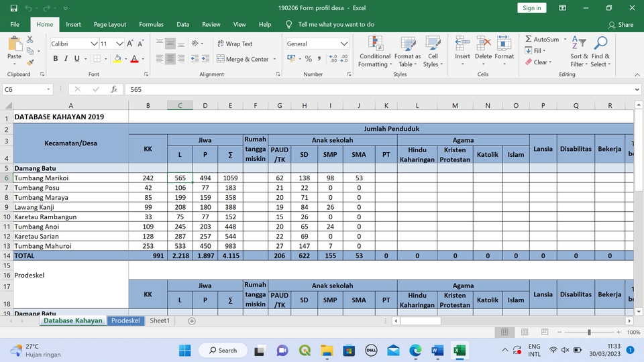Adjust the zoom slider handle

589,332
